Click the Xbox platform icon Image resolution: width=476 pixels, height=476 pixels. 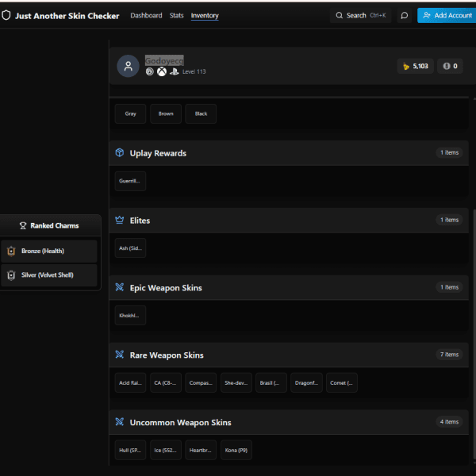[x=162, y=71]
